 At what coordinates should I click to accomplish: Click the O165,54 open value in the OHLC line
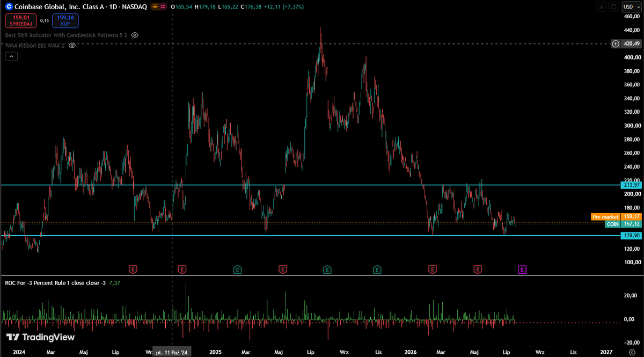tap(181, 6)
